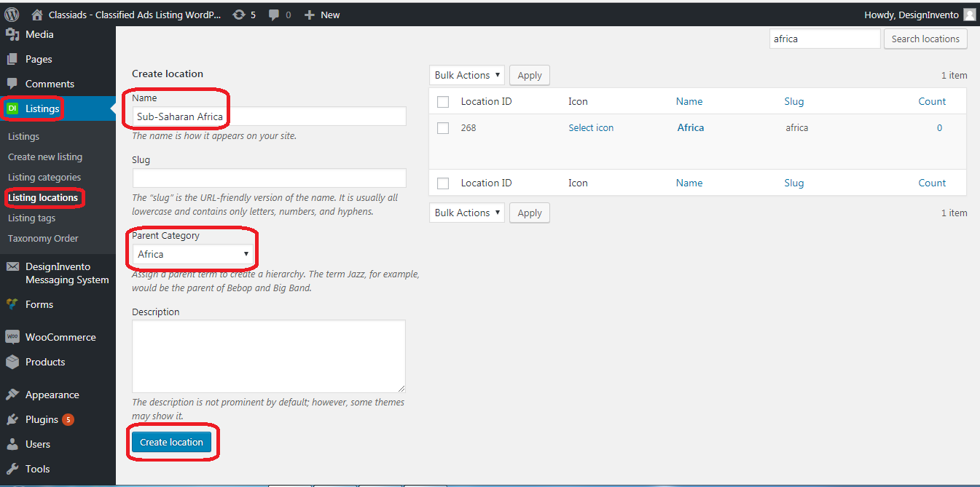
Task: Click the empty Slug input field
Action: [x=269, y=178]
